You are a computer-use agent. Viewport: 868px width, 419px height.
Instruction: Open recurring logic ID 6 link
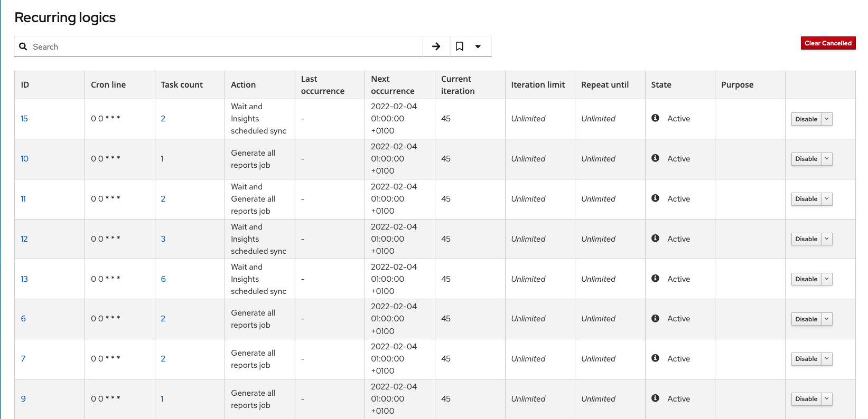point(23,319)
